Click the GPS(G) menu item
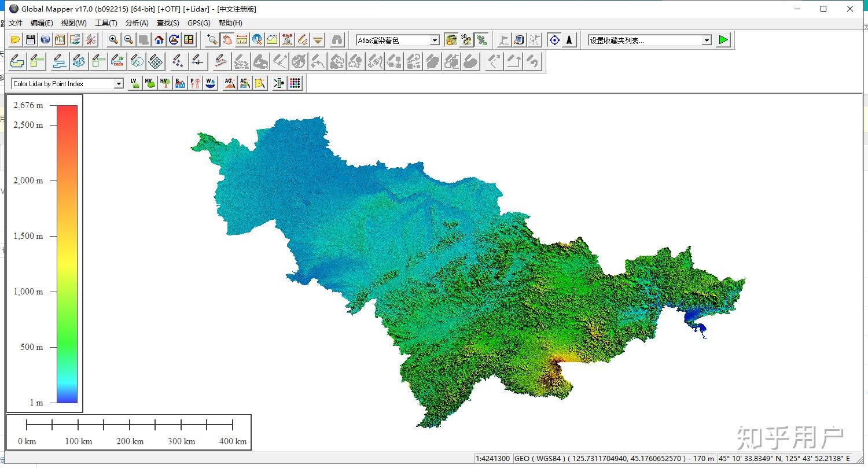 coord(198,23)
